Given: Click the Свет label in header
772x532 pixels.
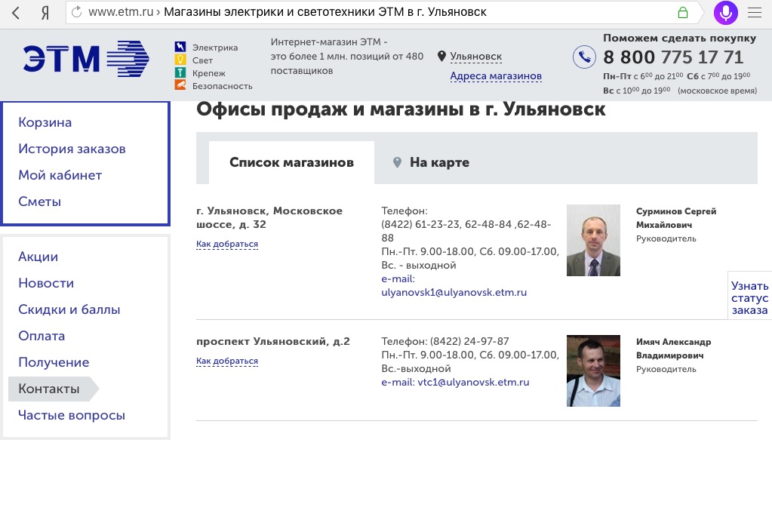Looking at the screenshot, I should pos(202,60).
